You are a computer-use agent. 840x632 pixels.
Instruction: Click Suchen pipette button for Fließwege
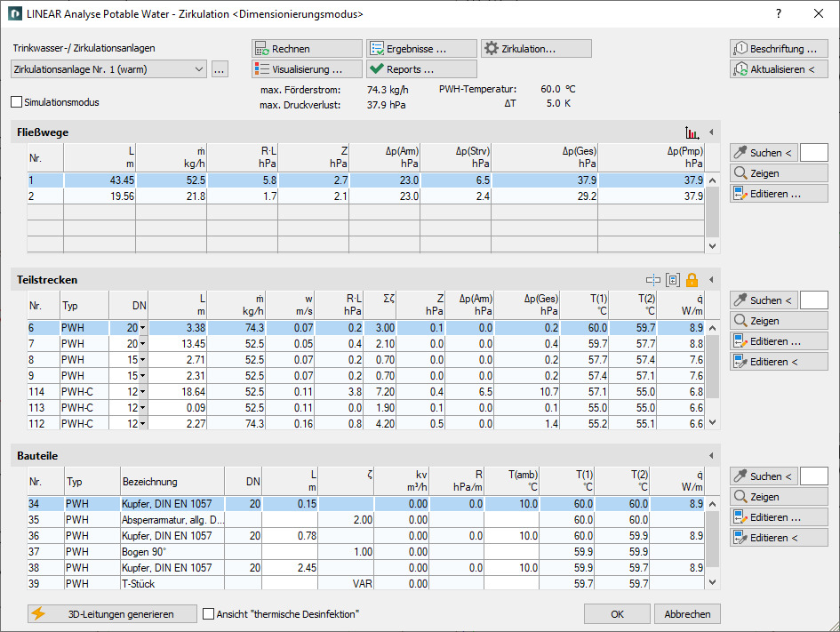764,153
